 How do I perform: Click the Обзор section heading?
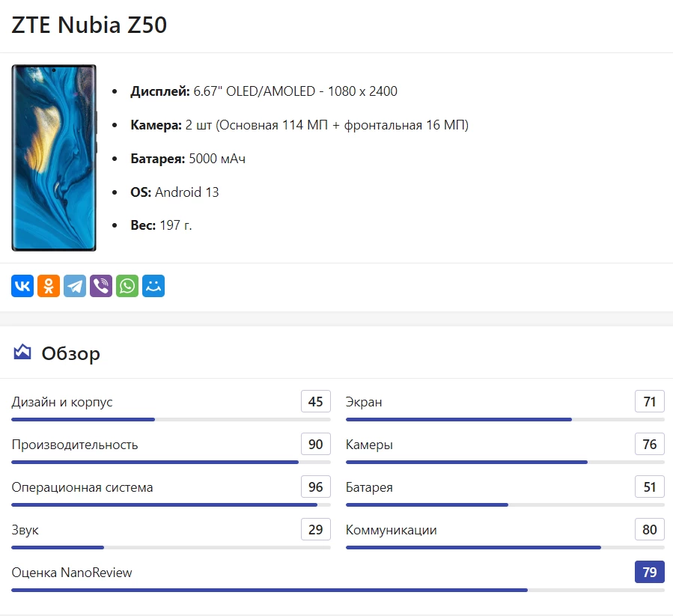[x=70, y=353]
